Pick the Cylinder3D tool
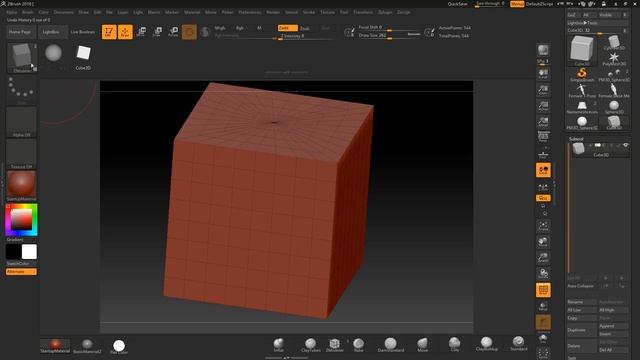640x360 pixels. pyautogui.click(x=614, y=42)
